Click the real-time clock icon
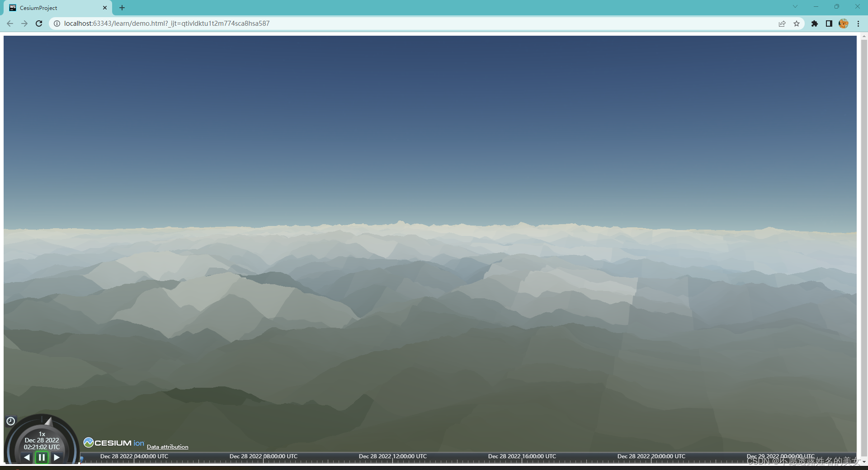The height and width of the screenshot is (470, 868). coord(11,421)
